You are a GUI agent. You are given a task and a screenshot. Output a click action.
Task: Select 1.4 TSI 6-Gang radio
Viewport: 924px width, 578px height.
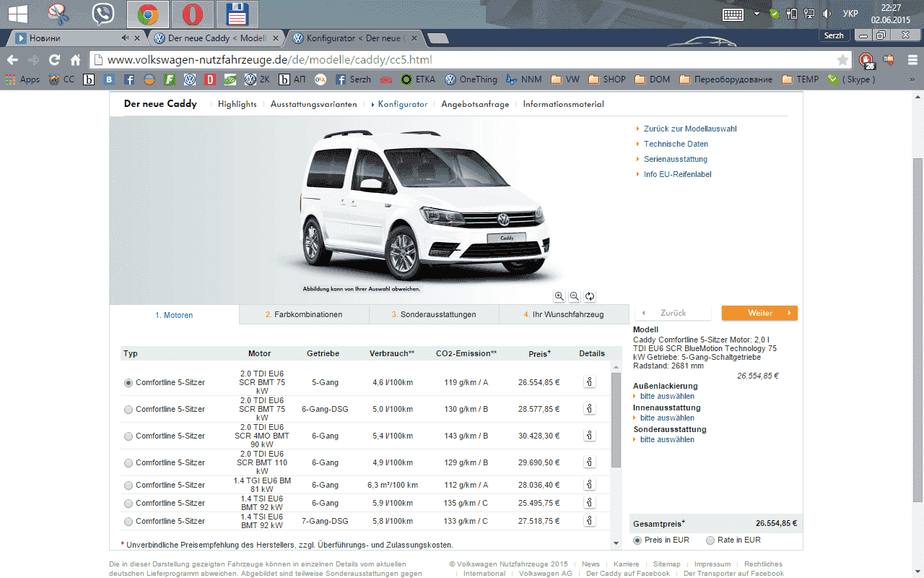[x=128, y=504]
